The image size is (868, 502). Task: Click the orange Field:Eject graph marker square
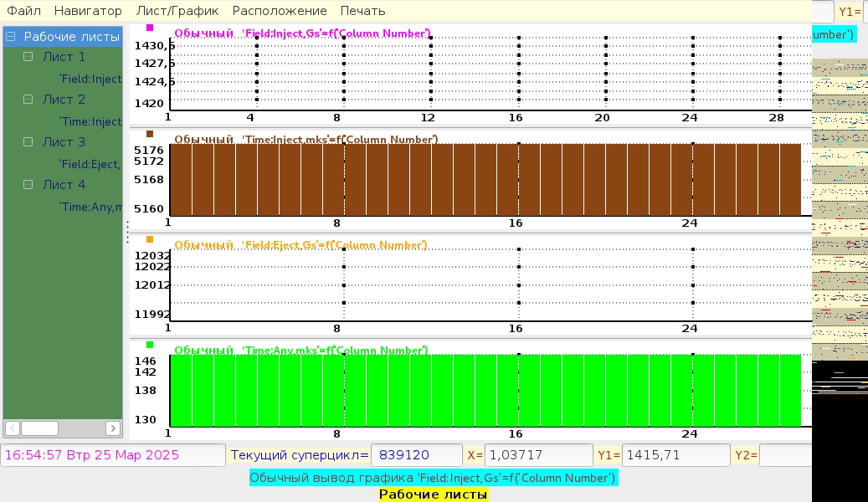coord(150,239)
